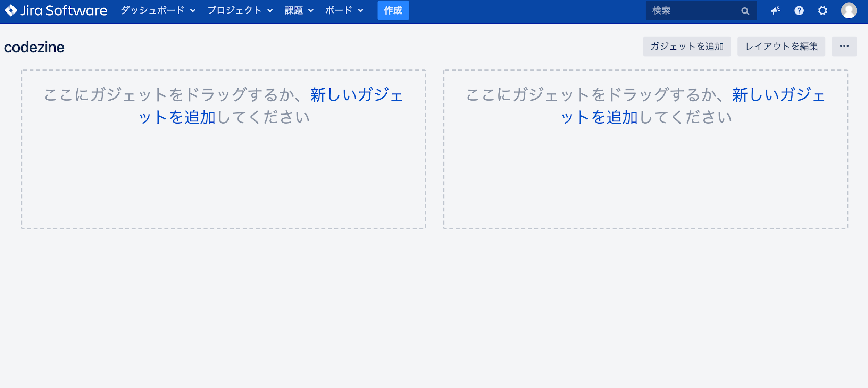Focus the 検索 search field
868x388 pixels.
tap(701, 11)
